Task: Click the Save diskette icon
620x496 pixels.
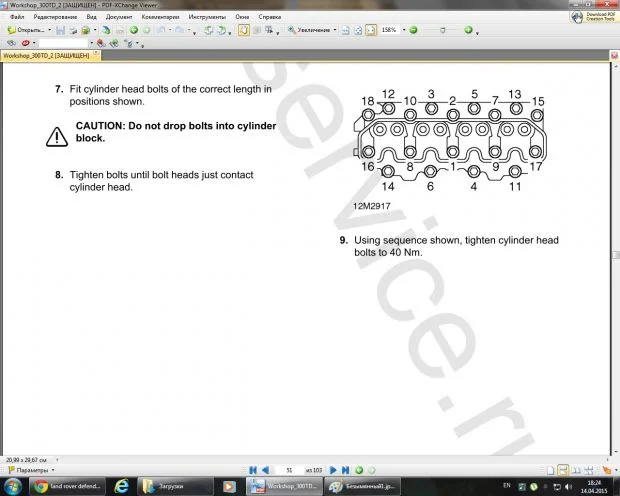Action: pos(61,30)
